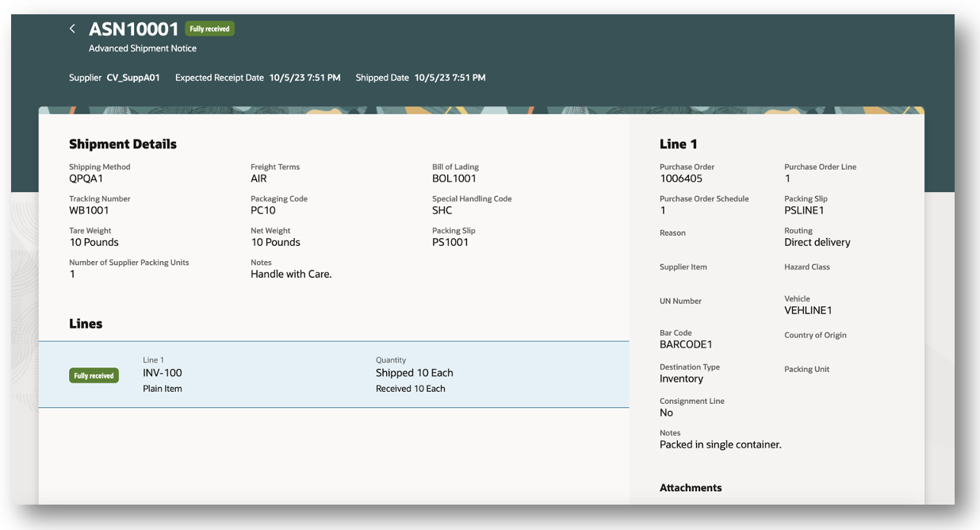Click Shipped Date value 10/5/23 7:51 PM
Screen dimensions: 980x530
click(x=450, y=78)
